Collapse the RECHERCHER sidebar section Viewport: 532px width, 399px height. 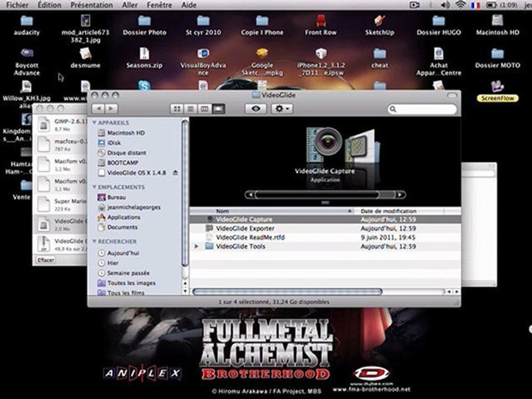pyautogui.click(x=94, y=241)
